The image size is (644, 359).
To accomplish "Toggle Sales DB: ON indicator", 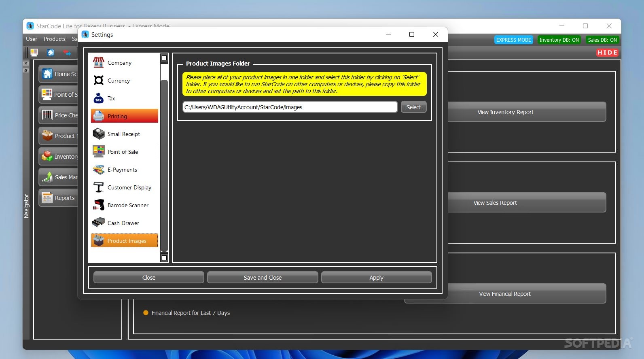I will click(602, 40).
